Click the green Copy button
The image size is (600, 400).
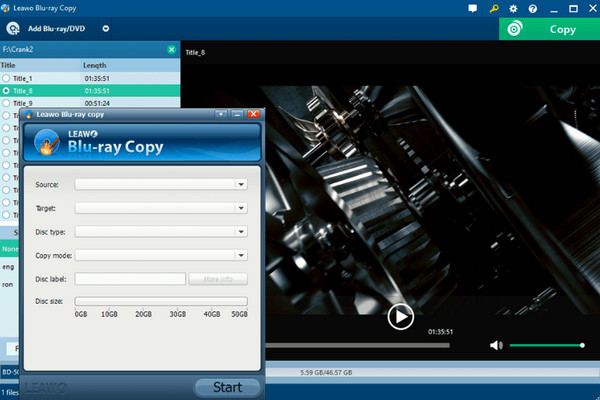point(549,29)
